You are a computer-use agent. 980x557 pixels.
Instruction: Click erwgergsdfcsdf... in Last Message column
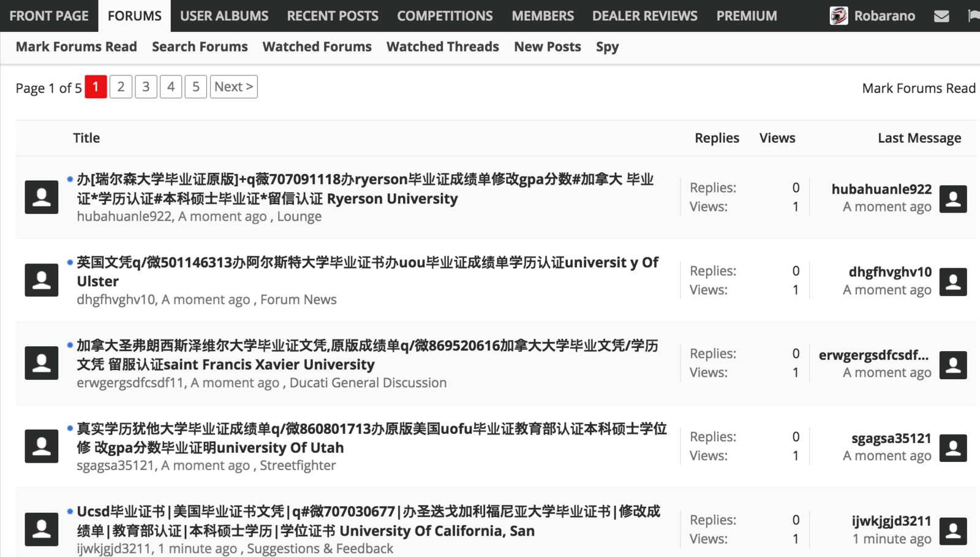pyautogui.click(x=874, y=355)
